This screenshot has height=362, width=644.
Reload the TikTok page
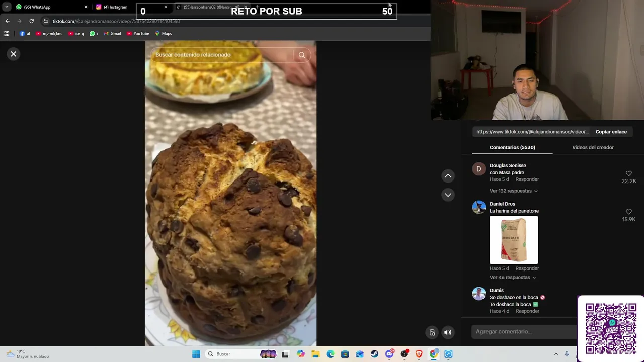click(x=31, y=21)
